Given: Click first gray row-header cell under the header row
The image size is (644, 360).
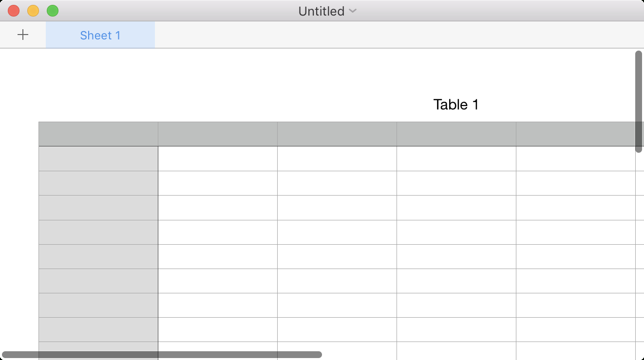Looking at the screenshot, I should tap(98, 159).
